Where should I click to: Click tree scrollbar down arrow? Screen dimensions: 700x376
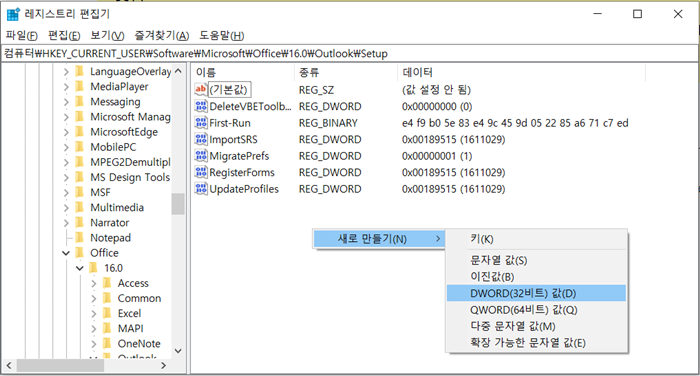pos(178,351)
